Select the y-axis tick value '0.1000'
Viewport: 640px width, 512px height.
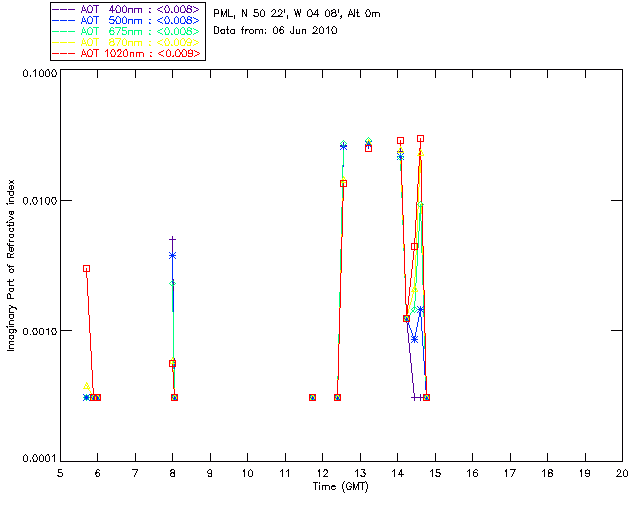pos(40,73)
